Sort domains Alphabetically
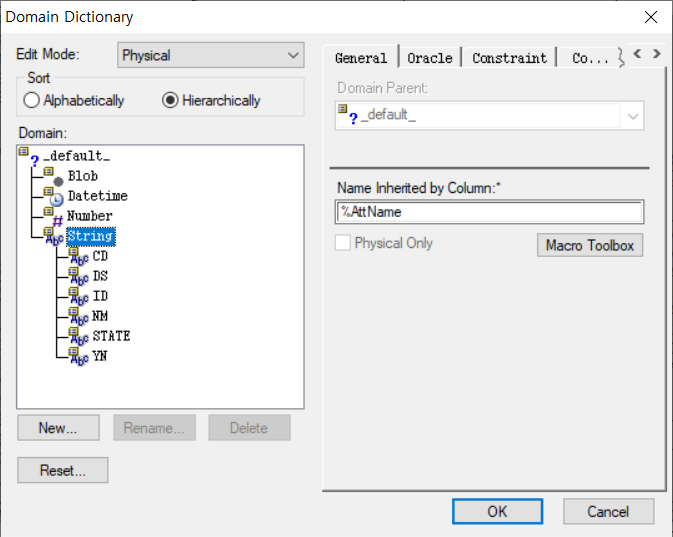 tap(74, 100)
